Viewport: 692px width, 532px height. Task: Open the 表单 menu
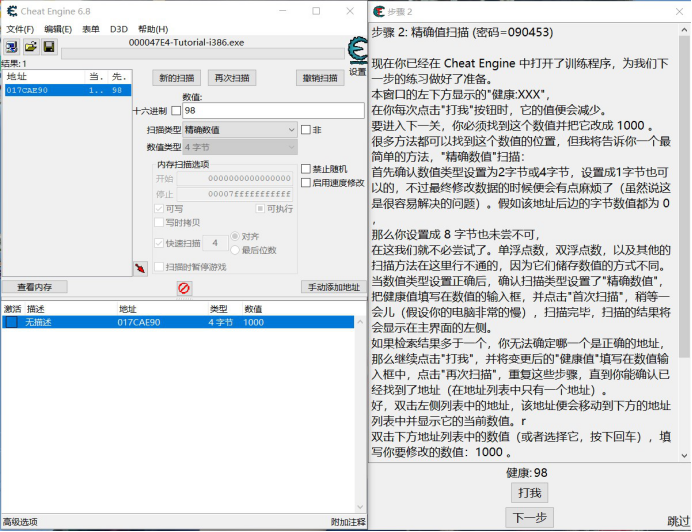(90, 29)
